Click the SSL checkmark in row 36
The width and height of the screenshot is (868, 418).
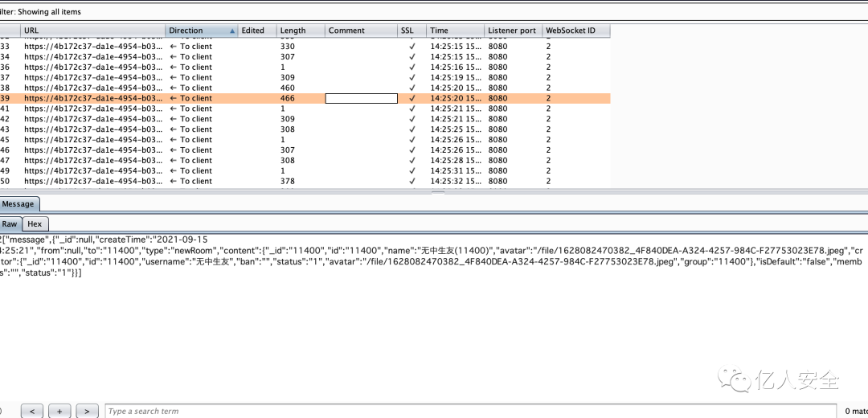tap(411, 67)
